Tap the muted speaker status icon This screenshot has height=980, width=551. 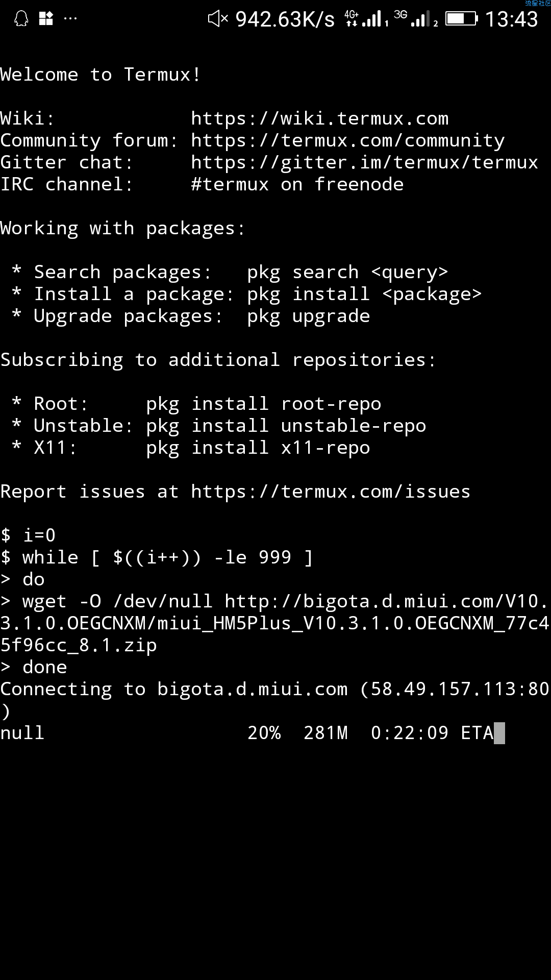click(x=218, y=19)
